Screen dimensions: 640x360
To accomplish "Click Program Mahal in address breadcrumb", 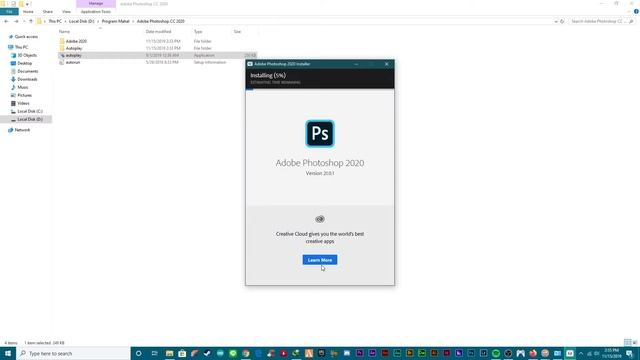I will pyautogui.click(x=116, y=21).
